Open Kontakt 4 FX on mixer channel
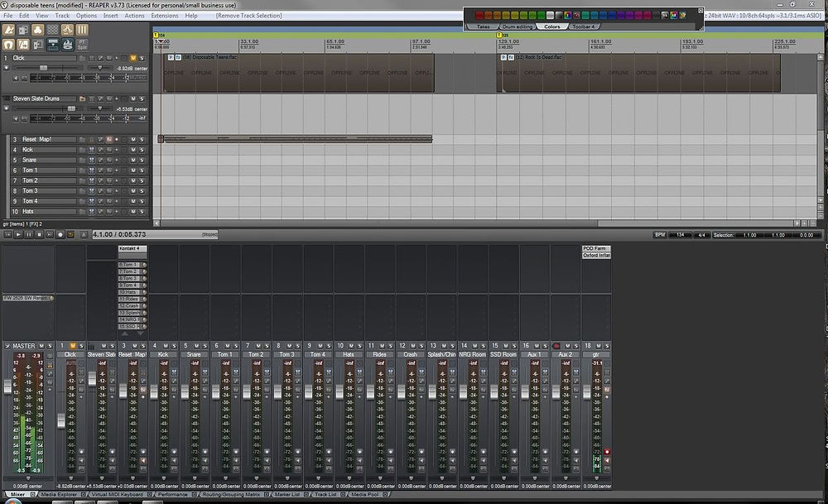Image resolution: width=828 pixels, height=504 pixels. coord(132,248)
